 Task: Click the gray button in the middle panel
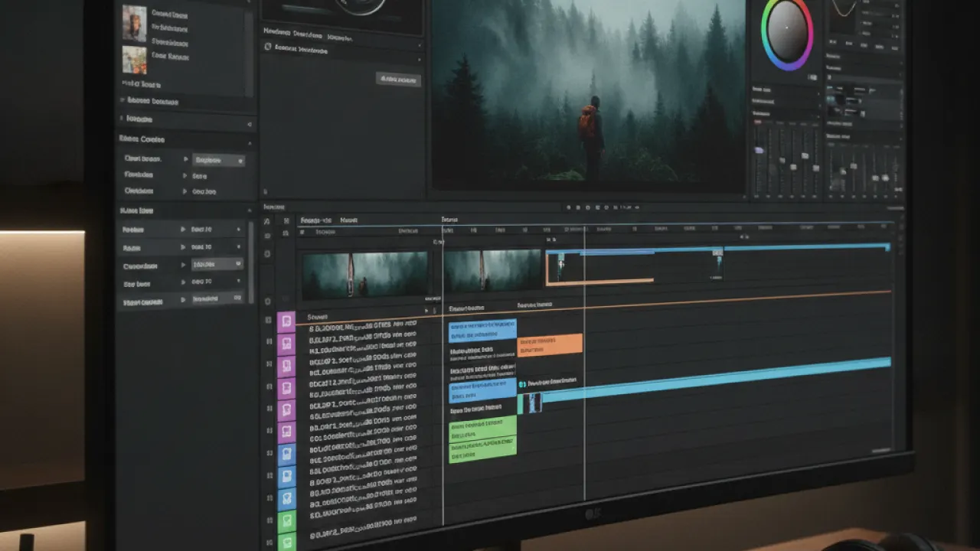tap(398, 79)
